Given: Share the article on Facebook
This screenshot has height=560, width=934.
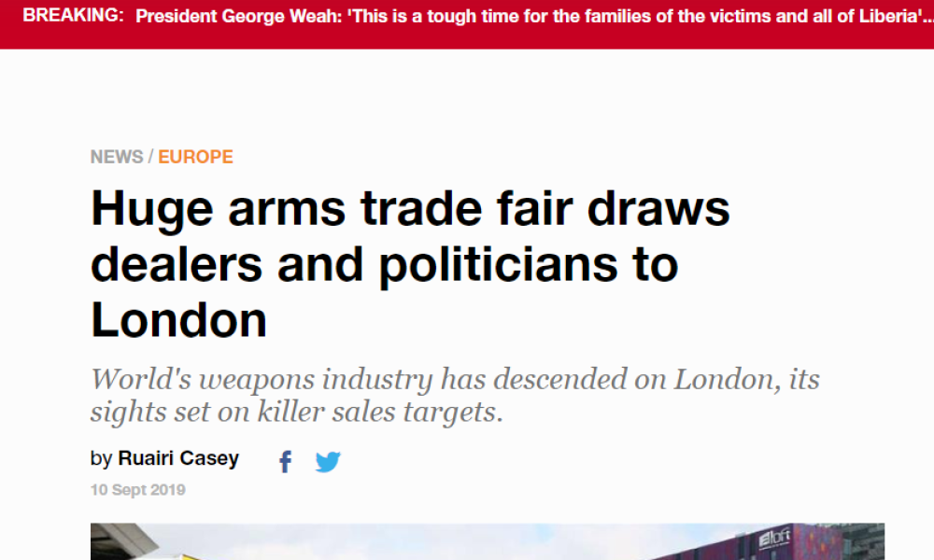Looking at the screenshot, I should coord(285,461).
